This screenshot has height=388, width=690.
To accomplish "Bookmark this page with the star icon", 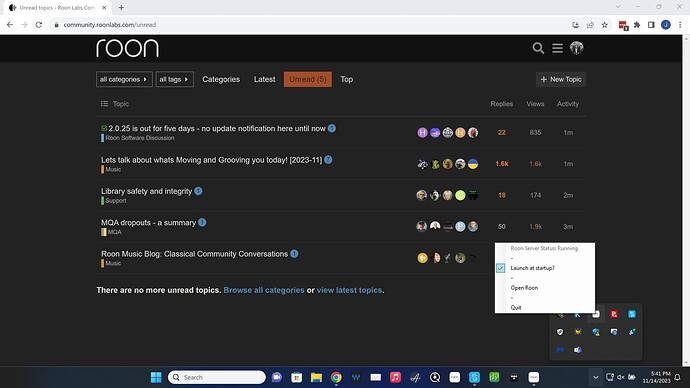I will 605,25.
